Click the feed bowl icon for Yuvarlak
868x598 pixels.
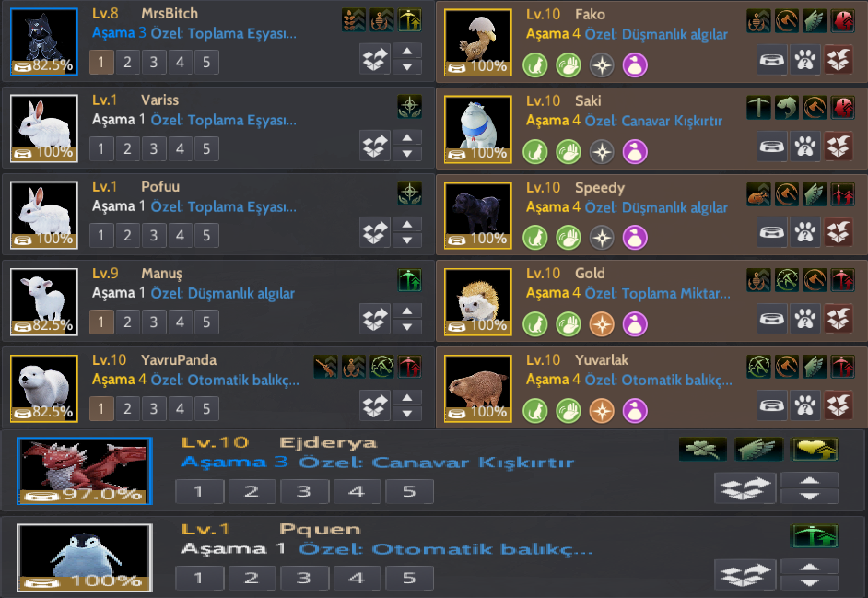pos(771,405)
